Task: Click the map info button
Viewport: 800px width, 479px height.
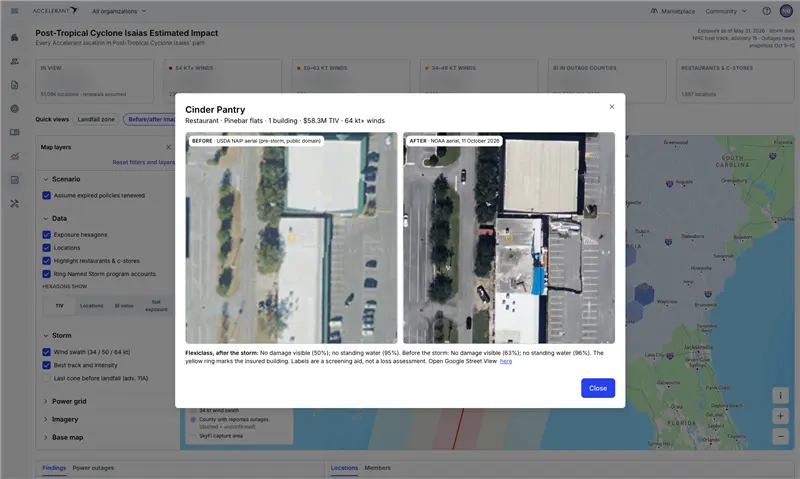Action: pos(780,395)
